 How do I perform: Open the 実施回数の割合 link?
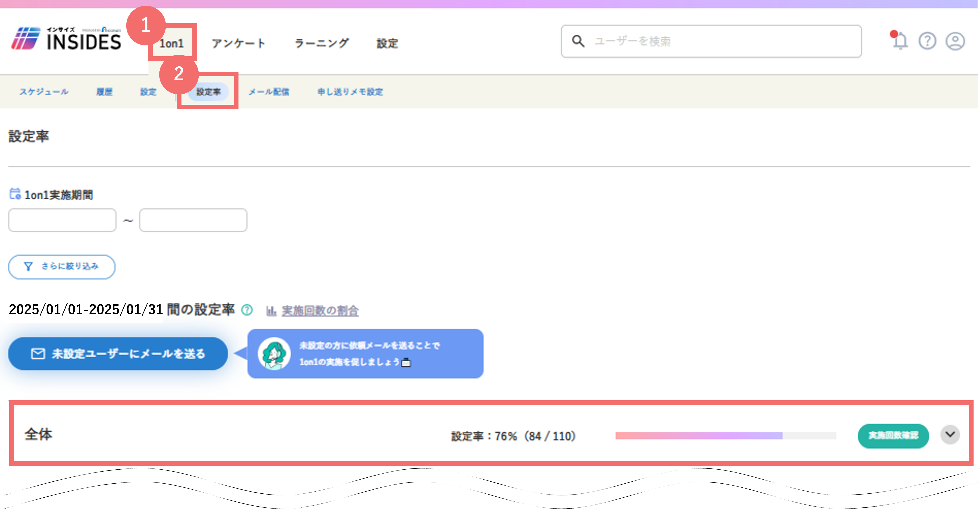[x=320, y=311]
